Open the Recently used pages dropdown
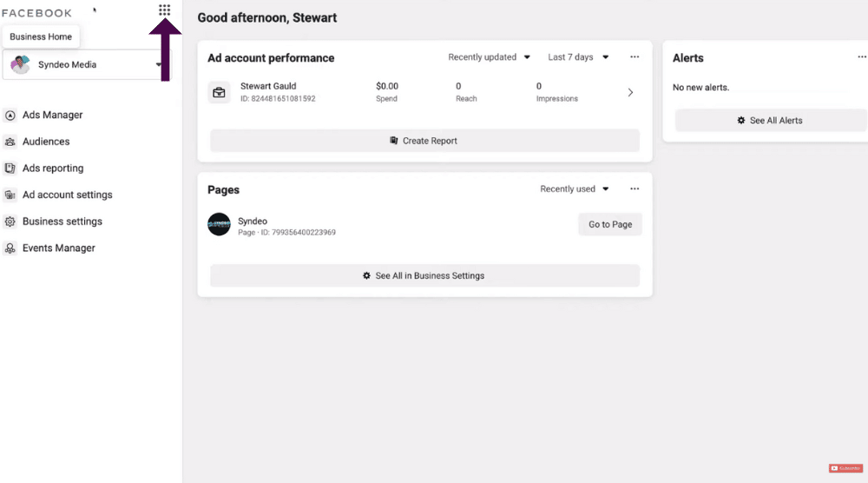The width and height of the screenshot is (868, 483). click(x=574, y=189)
